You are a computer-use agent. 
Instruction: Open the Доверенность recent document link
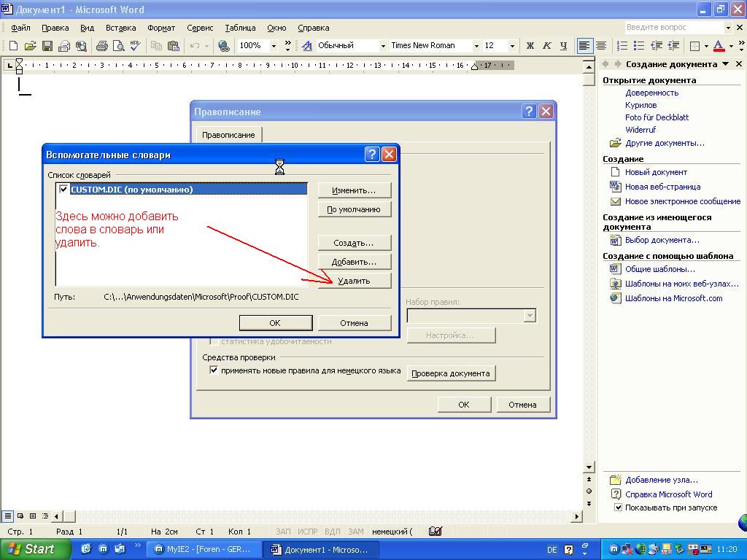(x=651, y=93)
